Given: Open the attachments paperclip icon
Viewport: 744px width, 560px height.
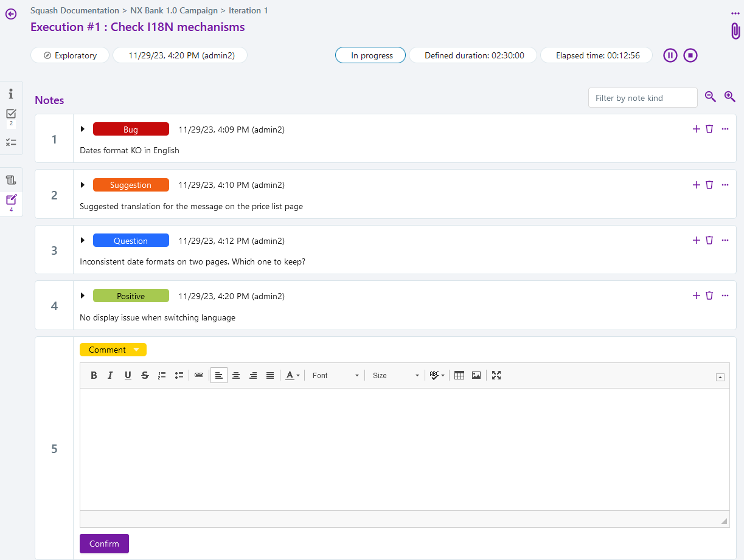Looking at the screenshot, I should click(735, 31).
